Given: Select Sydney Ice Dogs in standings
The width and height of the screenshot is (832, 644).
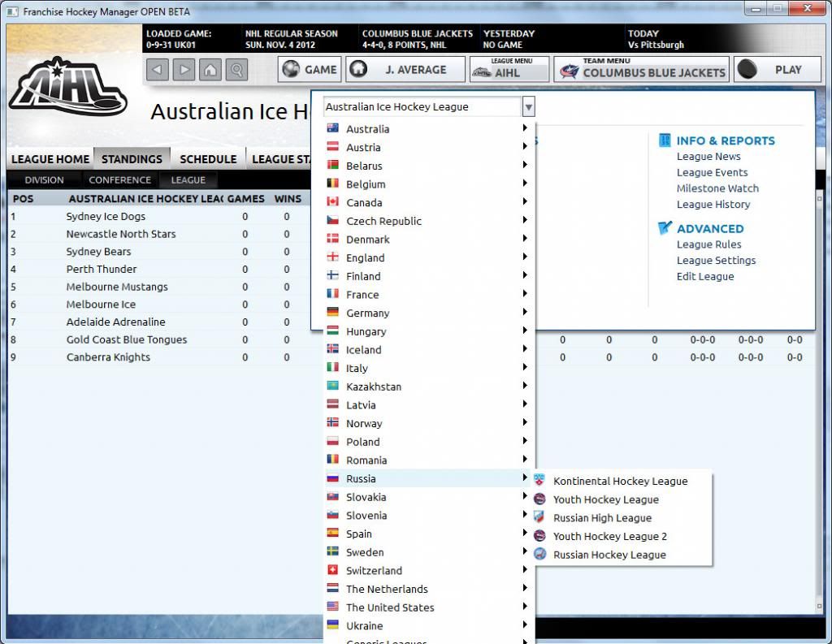Looking at the screenshot, I should [106, 216].
